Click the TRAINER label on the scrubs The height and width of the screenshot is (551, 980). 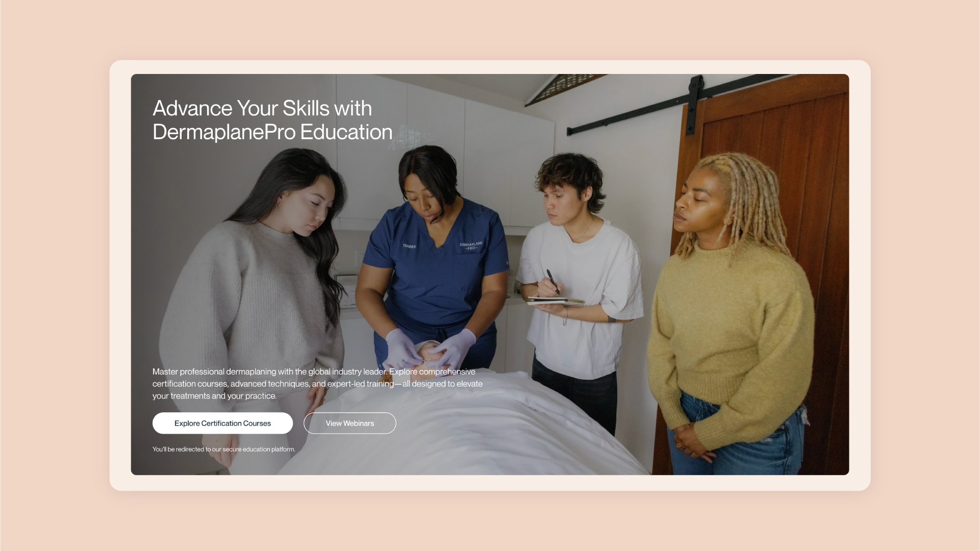click(409, 246)
